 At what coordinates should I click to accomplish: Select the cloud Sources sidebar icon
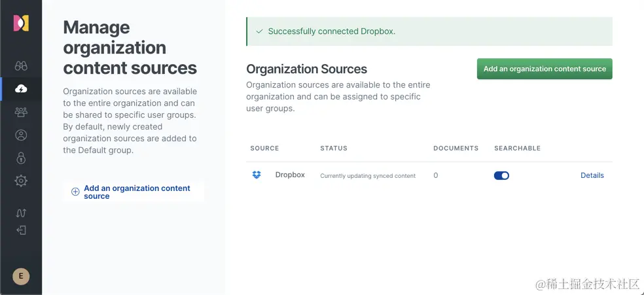[x=21, y=89]
